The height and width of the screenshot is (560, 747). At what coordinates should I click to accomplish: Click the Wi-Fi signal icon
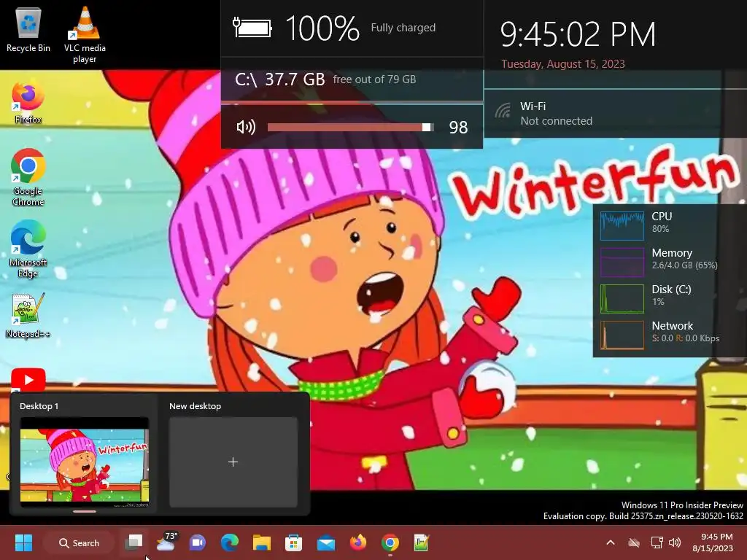point(503,112)
